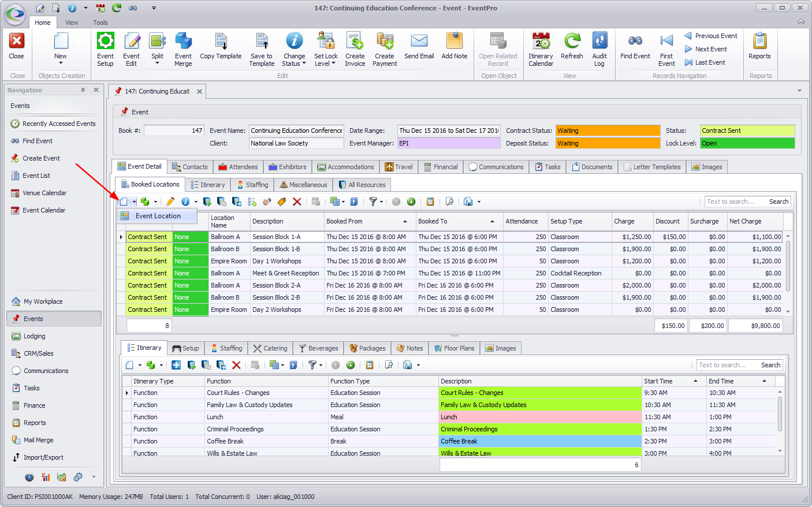Click the Event Name input field

click(296, 131)
